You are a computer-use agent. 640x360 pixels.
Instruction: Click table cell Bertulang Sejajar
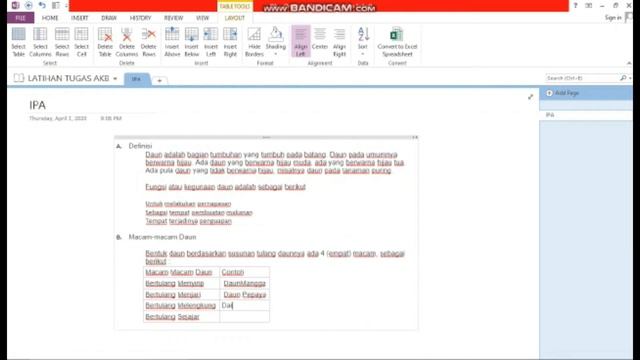[182, 317]
